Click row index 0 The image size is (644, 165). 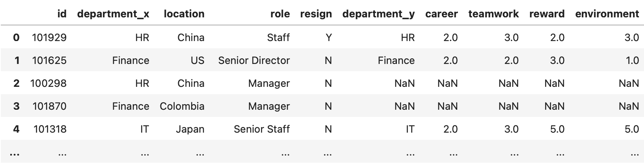coord(16,37)
